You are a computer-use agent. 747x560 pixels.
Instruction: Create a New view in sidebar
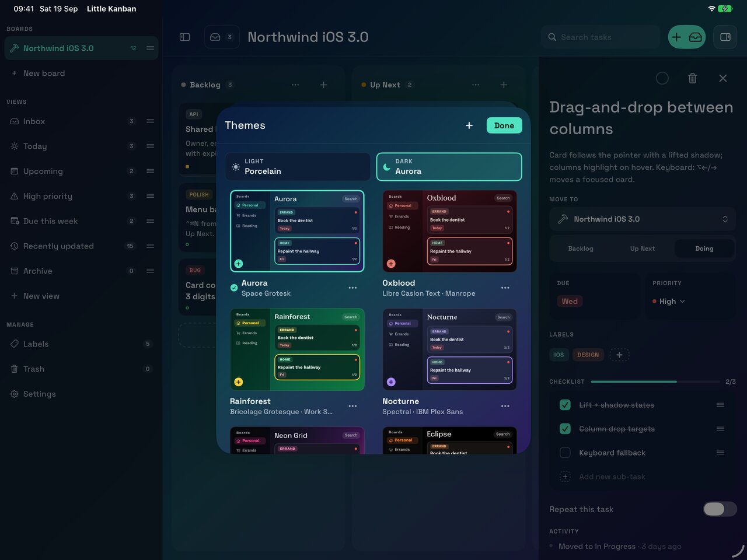(x=81, y=296)
